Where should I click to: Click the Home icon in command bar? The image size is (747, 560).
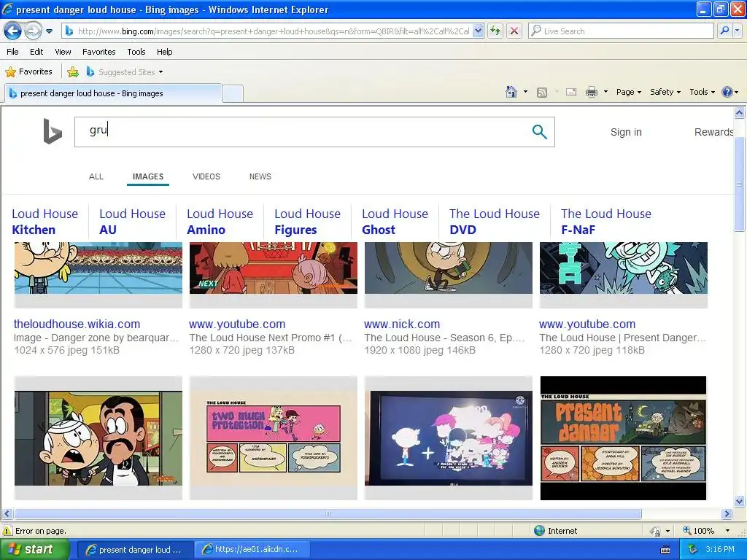tap(511, 91)
